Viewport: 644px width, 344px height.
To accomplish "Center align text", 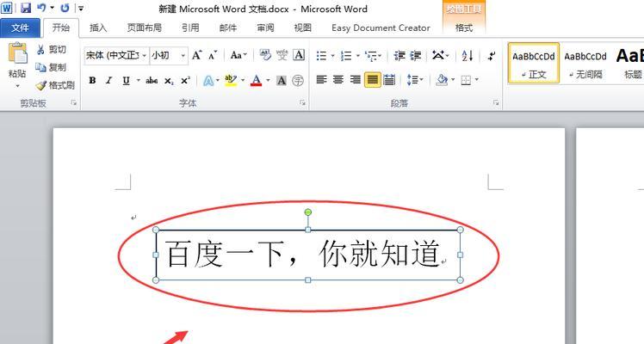I will [x=338, y=80].
